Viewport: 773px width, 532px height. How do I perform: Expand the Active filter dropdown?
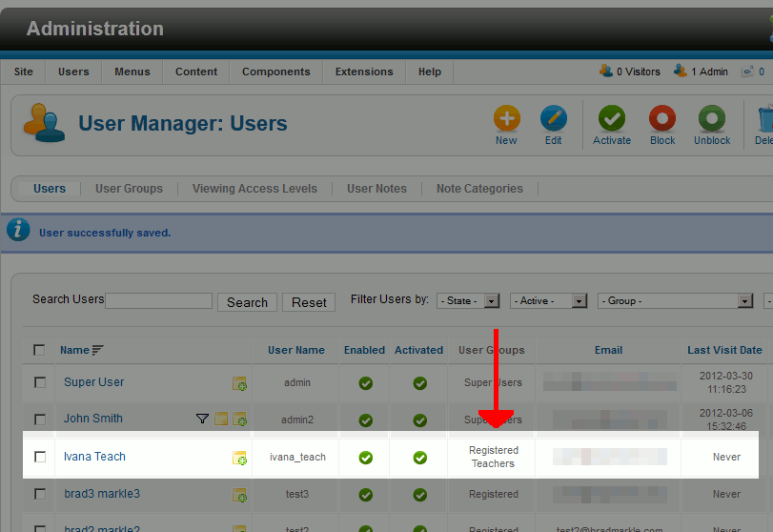(x=548, y=301)
